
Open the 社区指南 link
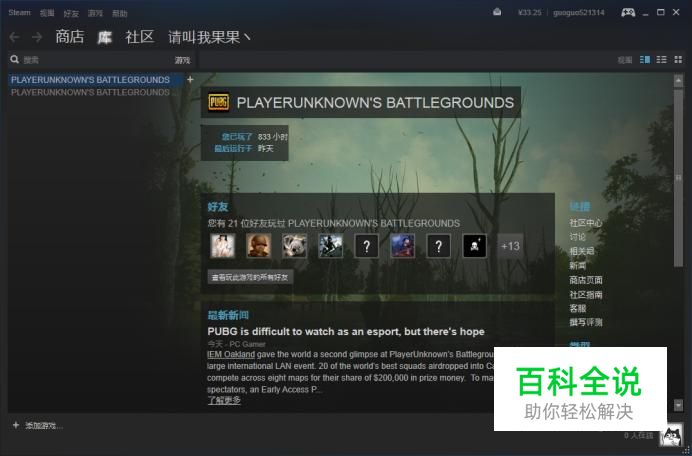coord(586,294)
